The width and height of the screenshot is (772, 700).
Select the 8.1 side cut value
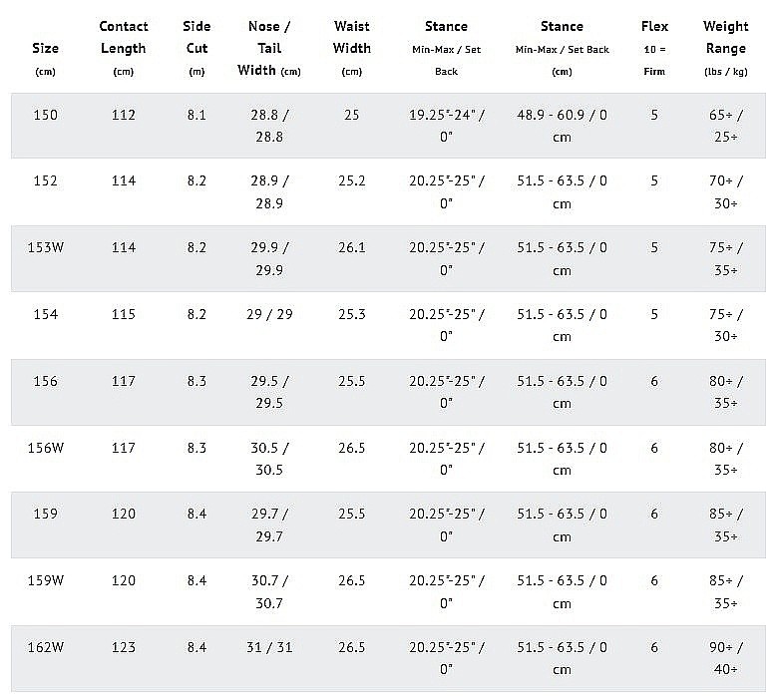196,115
